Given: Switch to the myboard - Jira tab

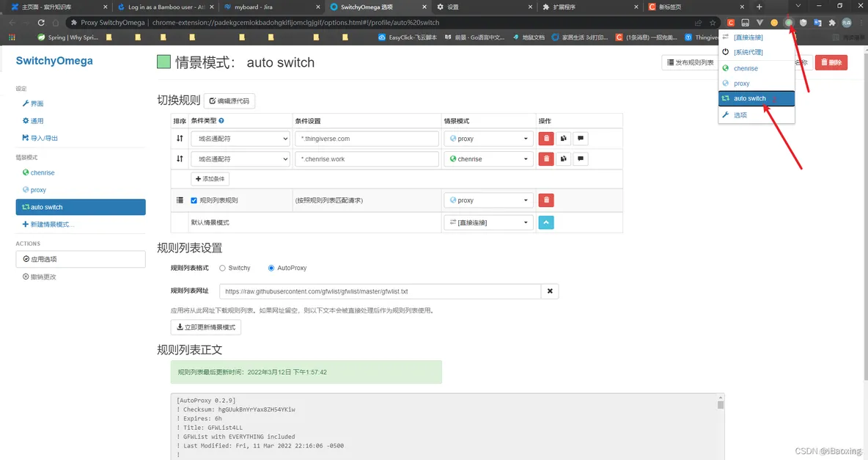Looking at the screenshot, I should pos(271,7).
